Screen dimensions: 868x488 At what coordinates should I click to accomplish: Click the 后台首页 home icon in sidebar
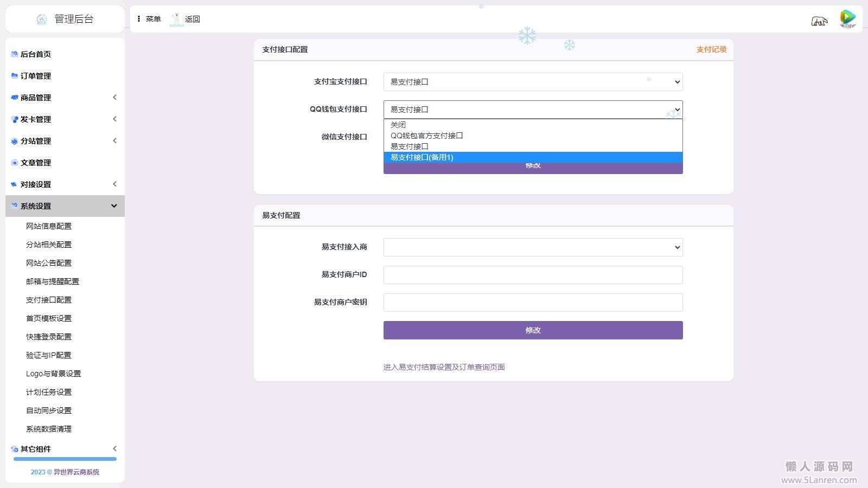pyautogui.click(x=15, y=54)
